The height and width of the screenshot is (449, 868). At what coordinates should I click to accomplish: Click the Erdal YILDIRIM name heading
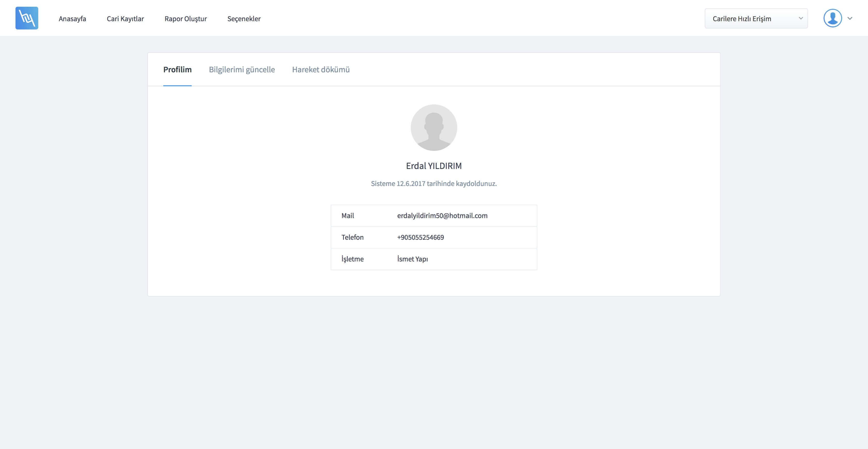click(x=434, y=166)
